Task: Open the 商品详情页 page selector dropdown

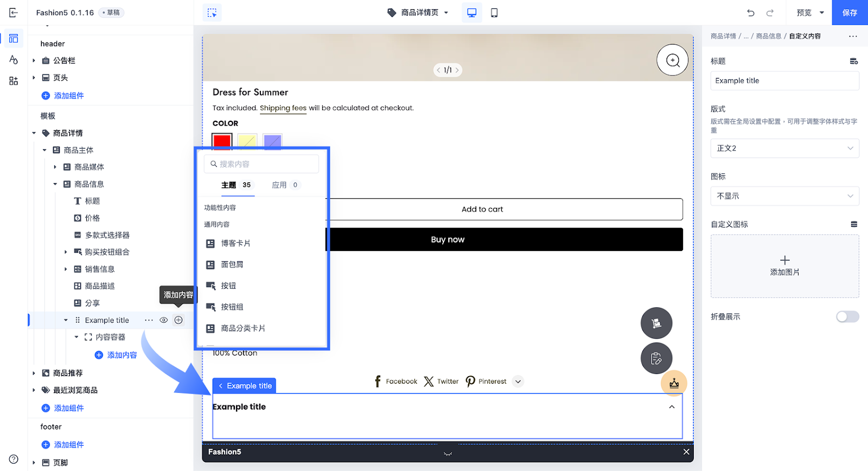Action: (418, 12)
